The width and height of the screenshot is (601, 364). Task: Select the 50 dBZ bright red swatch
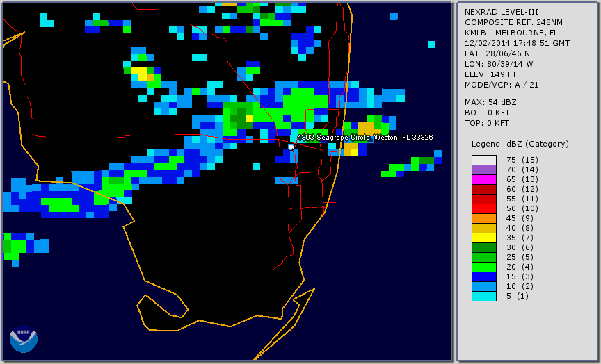(483, 208)
